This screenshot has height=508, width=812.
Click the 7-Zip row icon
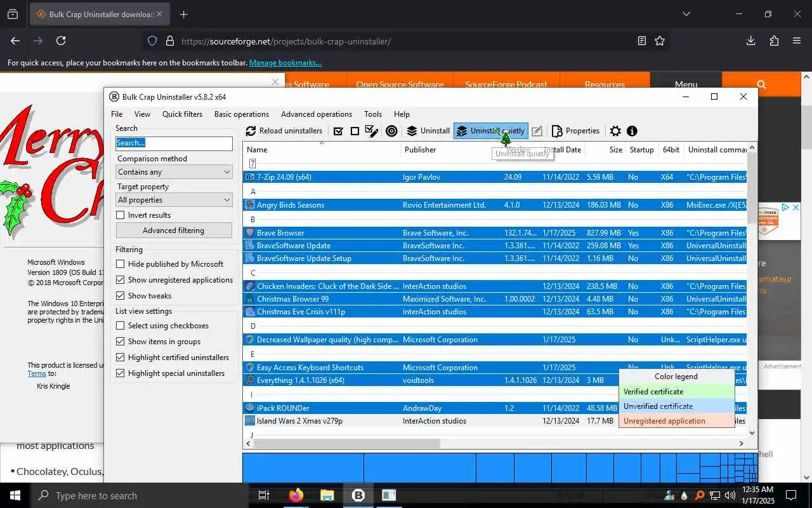tap(250, 177)
